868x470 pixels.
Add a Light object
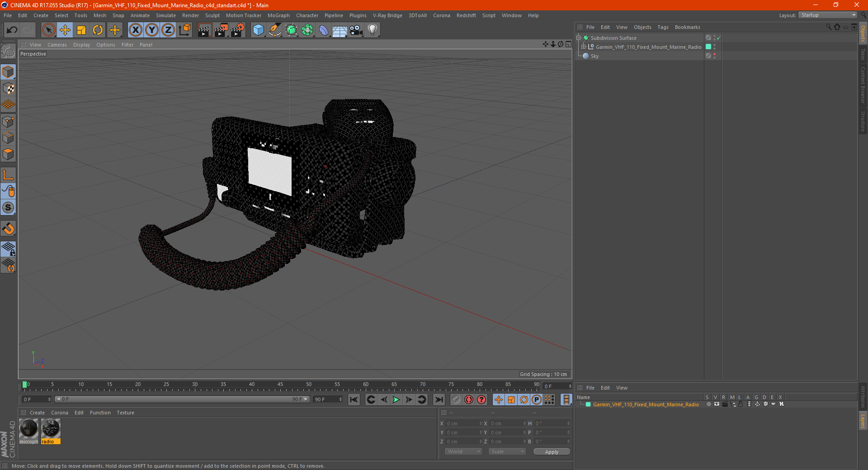tap(373, 30)
